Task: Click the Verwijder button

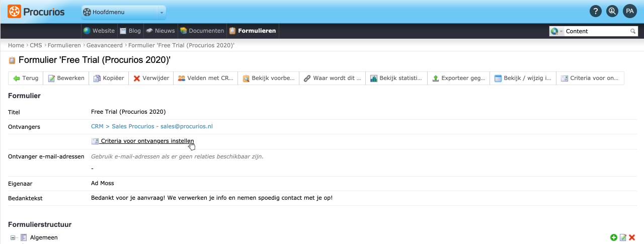Action: (x=151, y=78)
